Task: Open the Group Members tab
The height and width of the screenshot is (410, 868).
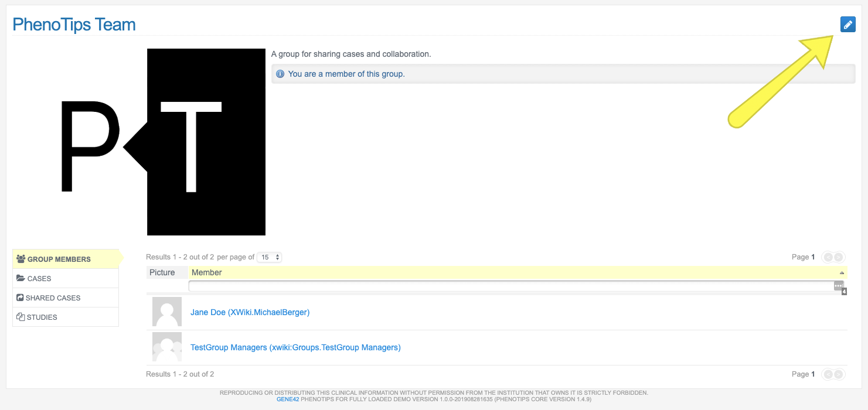Action: tap(66, 259)
